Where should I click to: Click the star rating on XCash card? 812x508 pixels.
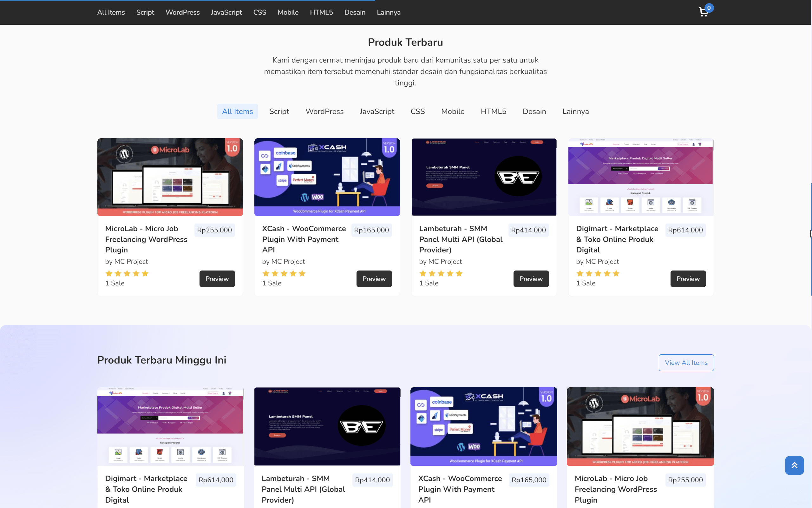[284, 273]
